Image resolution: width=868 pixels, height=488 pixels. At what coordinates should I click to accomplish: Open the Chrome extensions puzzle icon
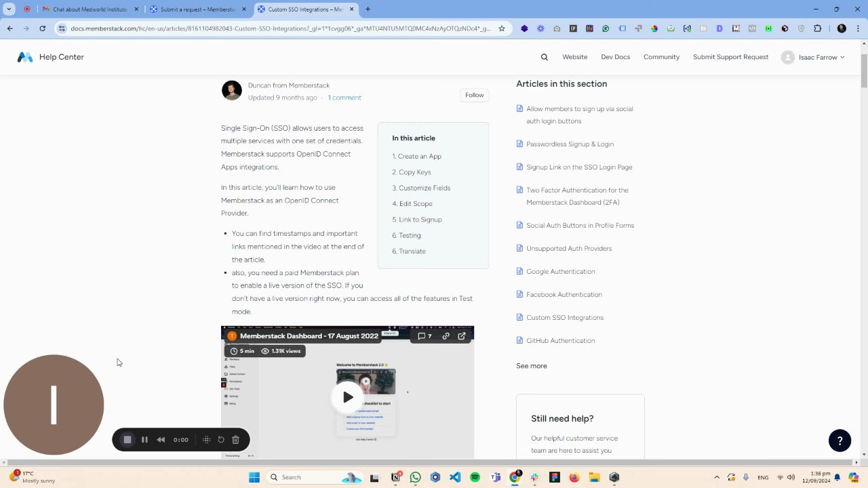click(x=817, y=28)
